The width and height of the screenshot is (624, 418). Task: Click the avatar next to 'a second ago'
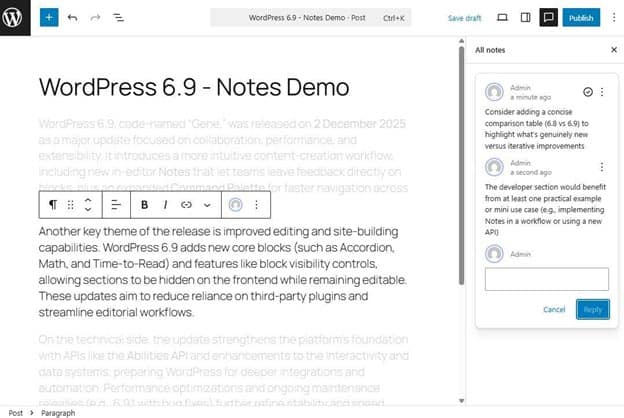click(494, 167)
